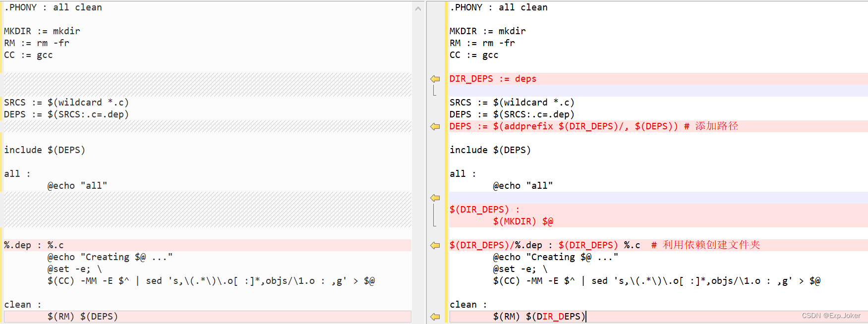Viewport: 868px width, 324px height.
Task: Click the left pane scroll-up arrow
Action: click(x=418, y=8)
